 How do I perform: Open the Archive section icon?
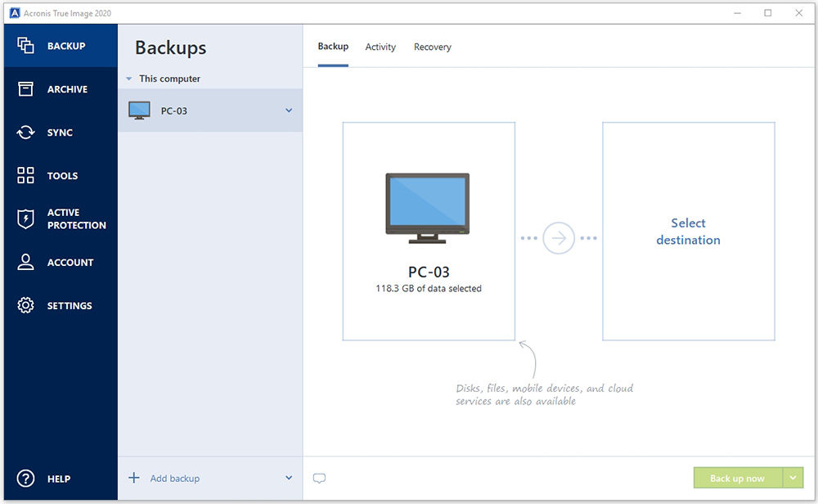25,88
